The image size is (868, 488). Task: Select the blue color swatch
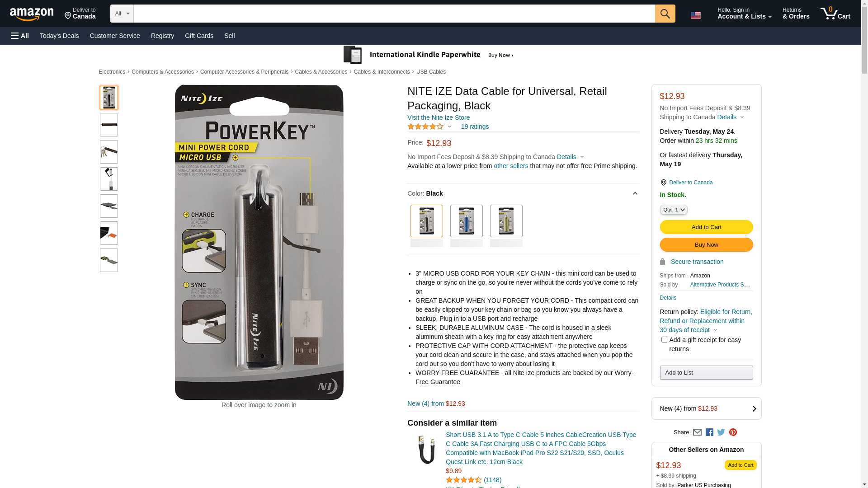[x=466, y=221]
